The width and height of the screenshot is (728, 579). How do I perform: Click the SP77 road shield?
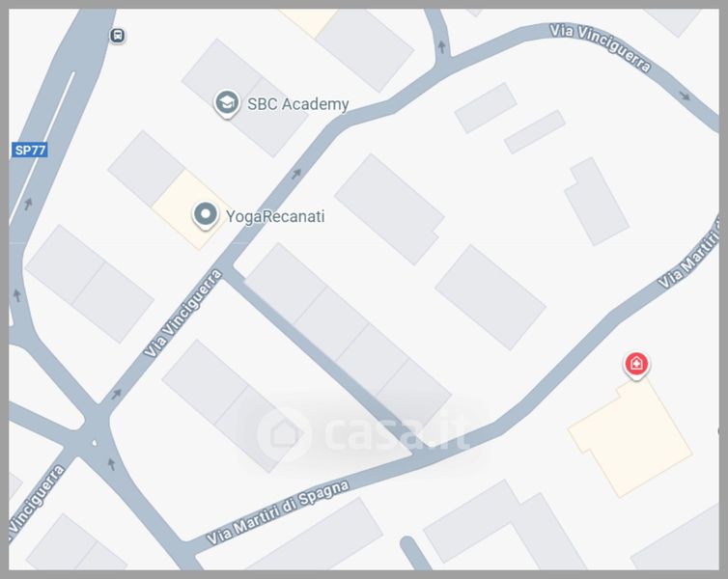[30, 150]
